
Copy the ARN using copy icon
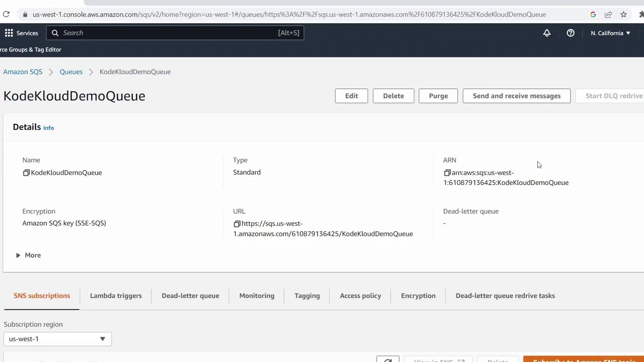(x=447, y=173)
